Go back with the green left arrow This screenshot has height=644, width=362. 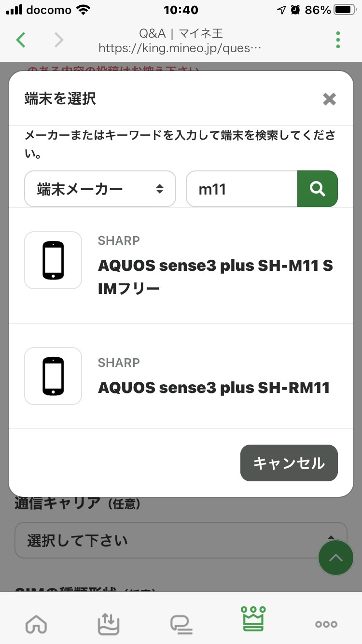20,40
